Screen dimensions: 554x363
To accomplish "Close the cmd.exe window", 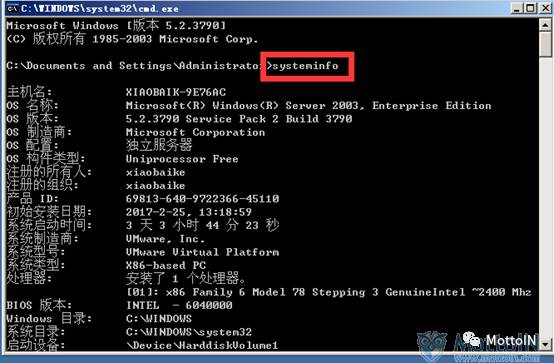I will 546,8.
